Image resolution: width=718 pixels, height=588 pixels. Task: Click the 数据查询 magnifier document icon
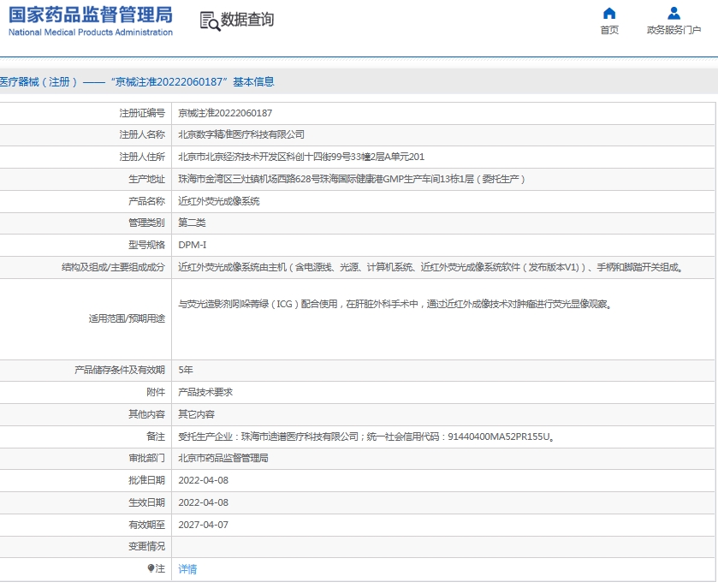211,21
